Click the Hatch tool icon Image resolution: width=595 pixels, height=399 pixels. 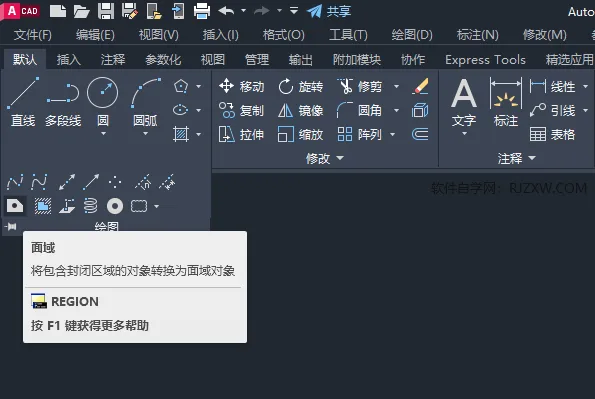(x=181, y=134)
